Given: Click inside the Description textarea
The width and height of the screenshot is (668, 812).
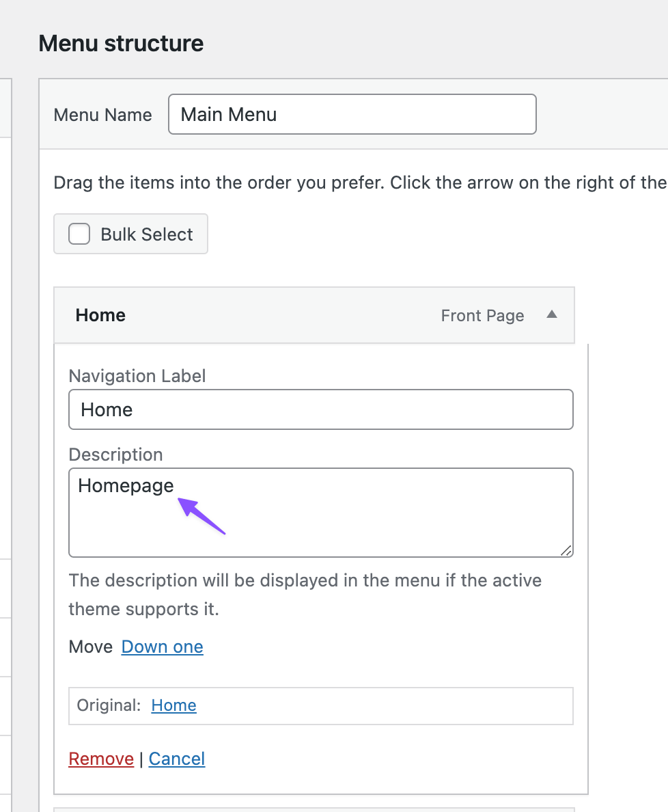Looking at the screenshot, I should (x=321, y=519).
